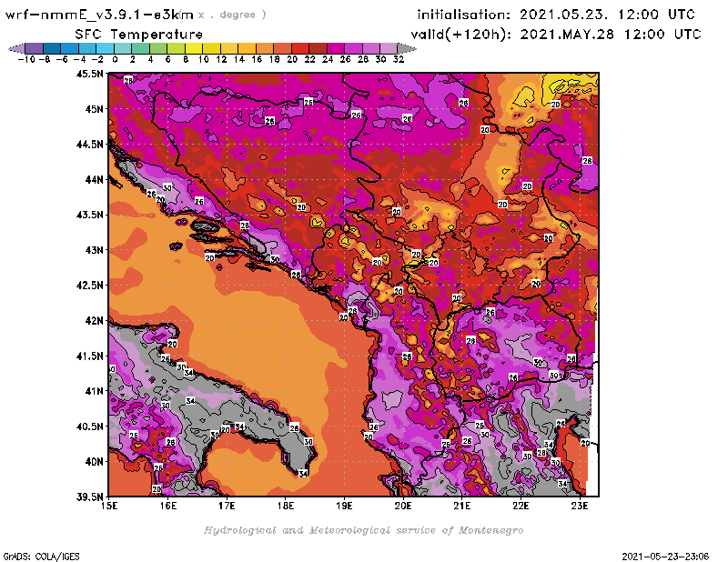Image resolution: width=728 pixels, height=562 pixels.
Task: Select the valid(+120h) date line
Action: 556,35
